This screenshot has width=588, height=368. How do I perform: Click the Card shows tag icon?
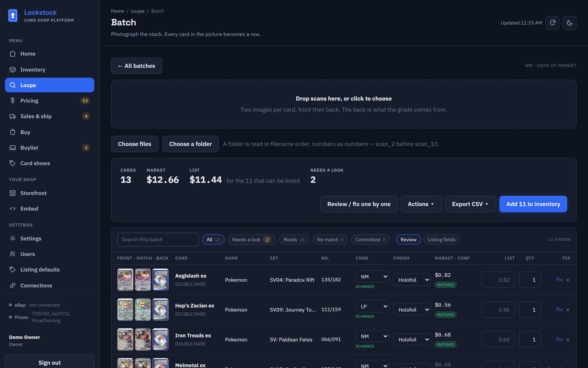(12, 163)
